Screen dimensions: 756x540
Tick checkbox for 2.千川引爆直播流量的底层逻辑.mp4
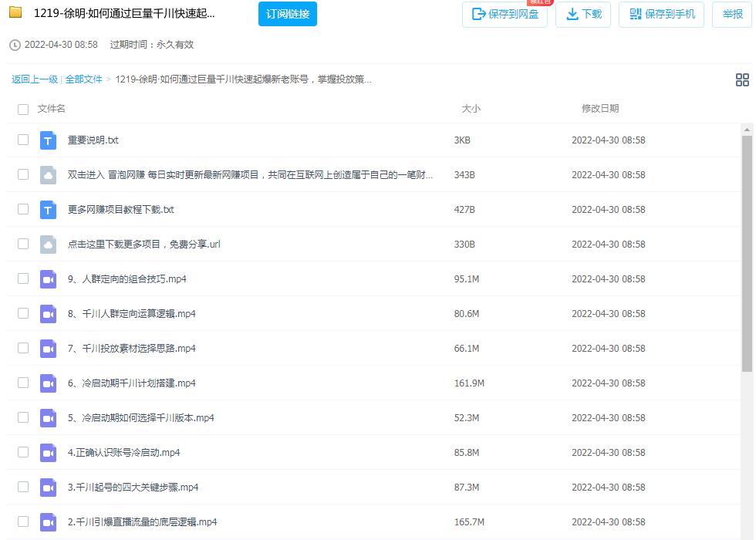[x=23, y=521]
